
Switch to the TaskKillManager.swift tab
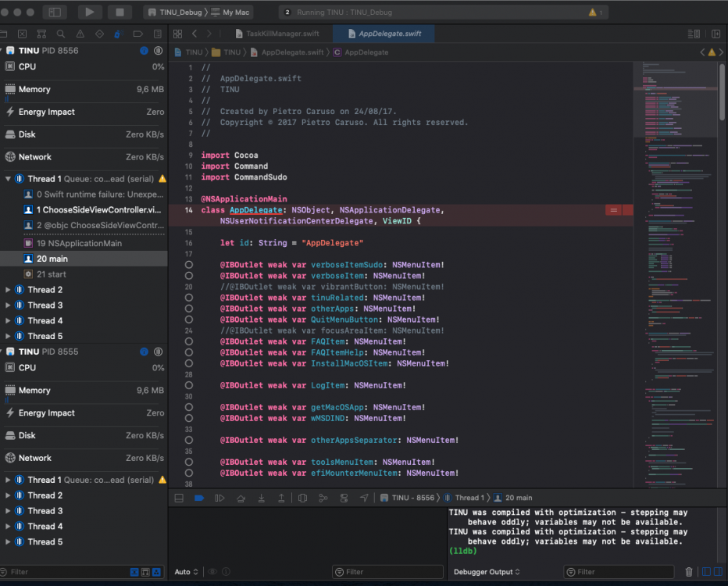277,34
